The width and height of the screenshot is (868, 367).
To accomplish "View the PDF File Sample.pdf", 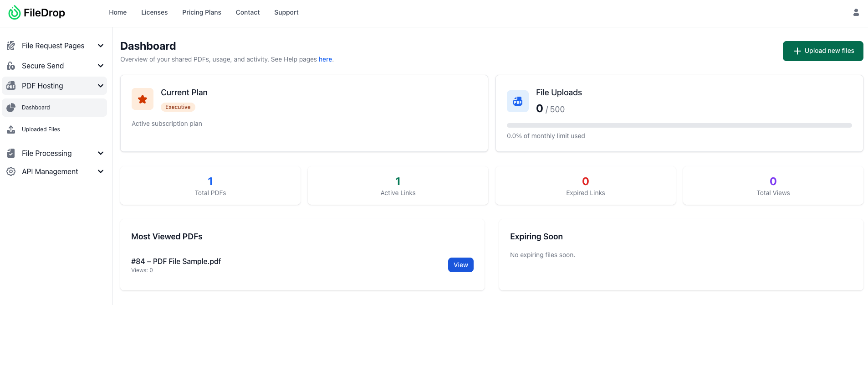I will [460, 265].
